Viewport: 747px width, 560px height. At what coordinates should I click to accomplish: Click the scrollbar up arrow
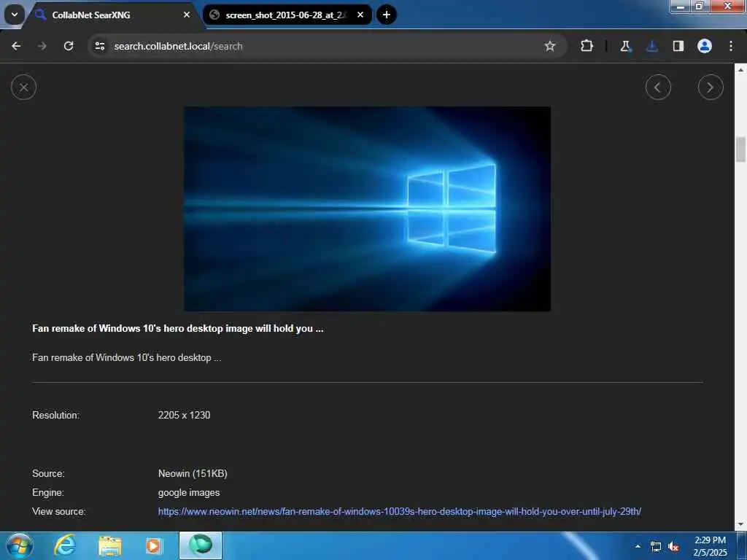[x=740, y=69]
